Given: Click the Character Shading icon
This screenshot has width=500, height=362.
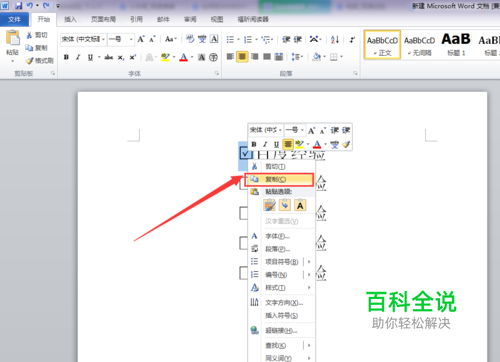Looking at the screenshot, I should click(x=201, y=57).
